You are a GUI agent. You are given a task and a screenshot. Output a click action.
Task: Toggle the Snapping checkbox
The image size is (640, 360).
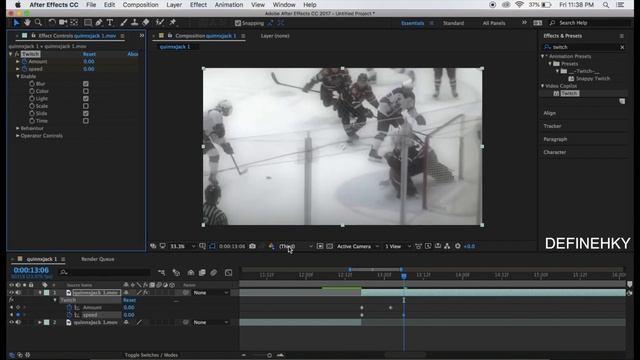(238, 23)
